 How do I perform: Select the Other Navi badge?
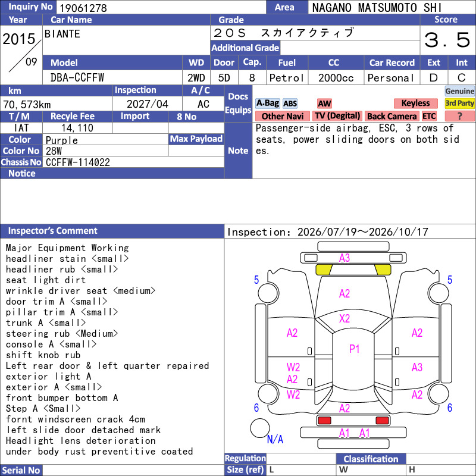282,116
